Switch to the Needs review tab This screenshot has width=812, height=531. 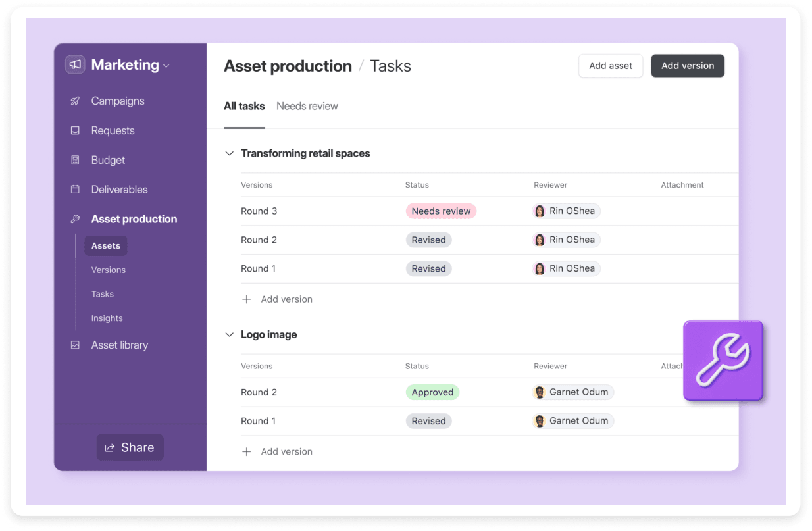[307, 106]
